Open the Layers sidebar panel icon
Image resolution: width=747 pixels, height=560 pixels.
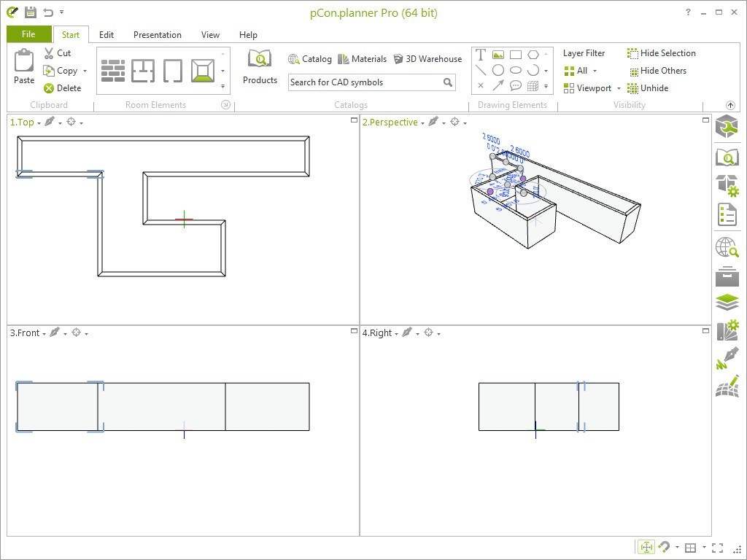point(727,303)
